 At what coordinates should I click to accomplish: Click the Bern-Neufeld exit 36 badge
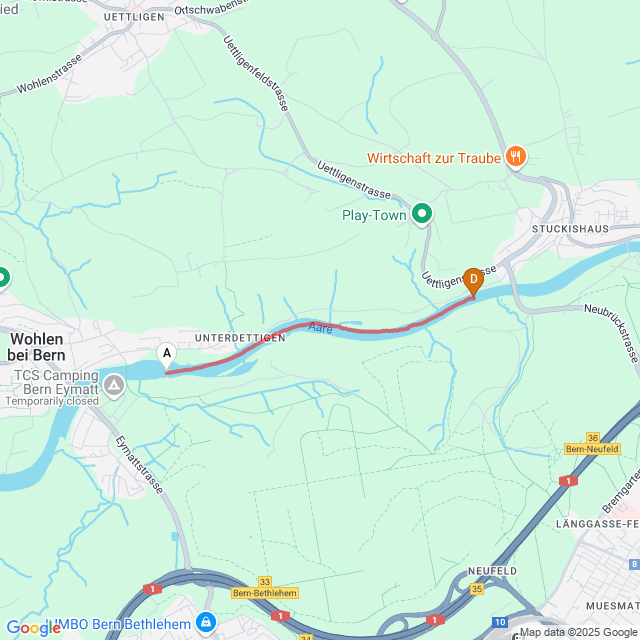[x=592, y=444]
